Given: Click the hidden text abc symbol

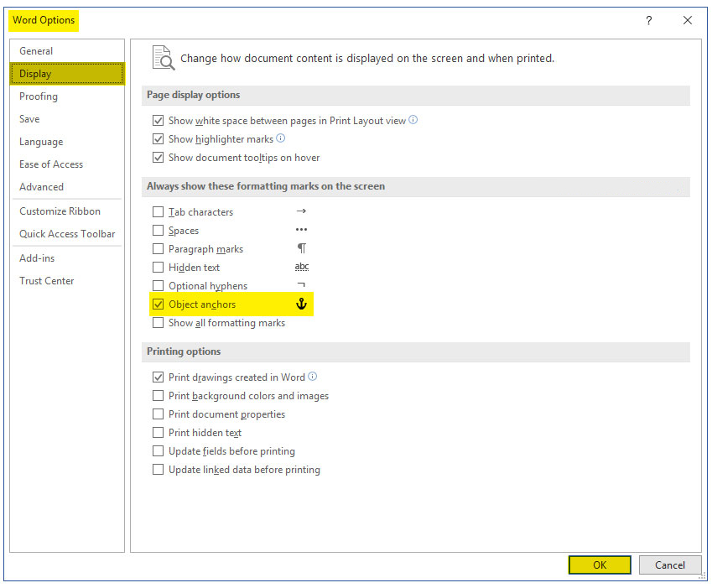Looking at the screenshot, I should tap(302, 267).
